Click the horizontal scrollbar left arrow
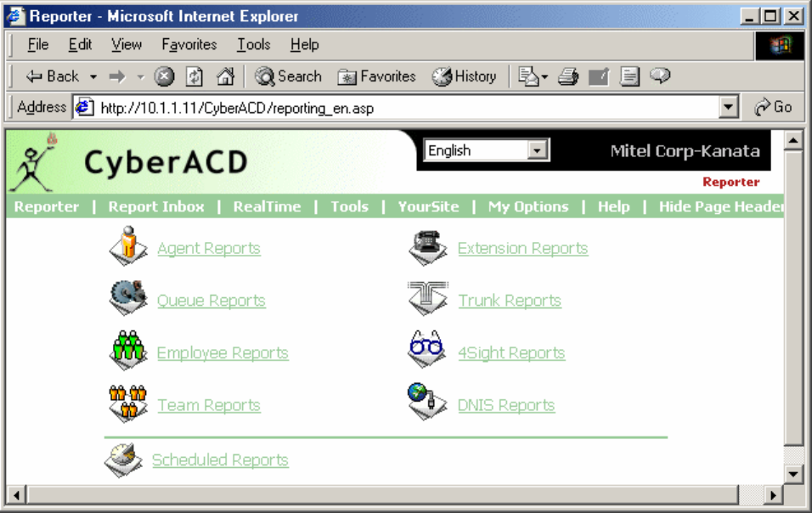Screen dimensions: 812x513 (17, 495)
